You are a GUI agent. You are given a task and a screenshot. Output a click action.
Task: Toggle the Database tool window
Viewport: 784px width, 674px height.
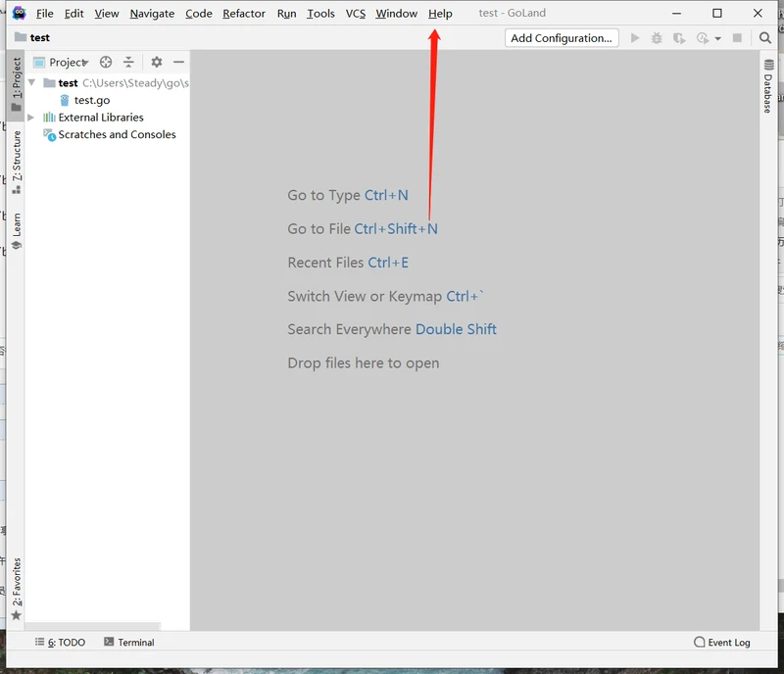pyautogui.click(x=768, y=86)
